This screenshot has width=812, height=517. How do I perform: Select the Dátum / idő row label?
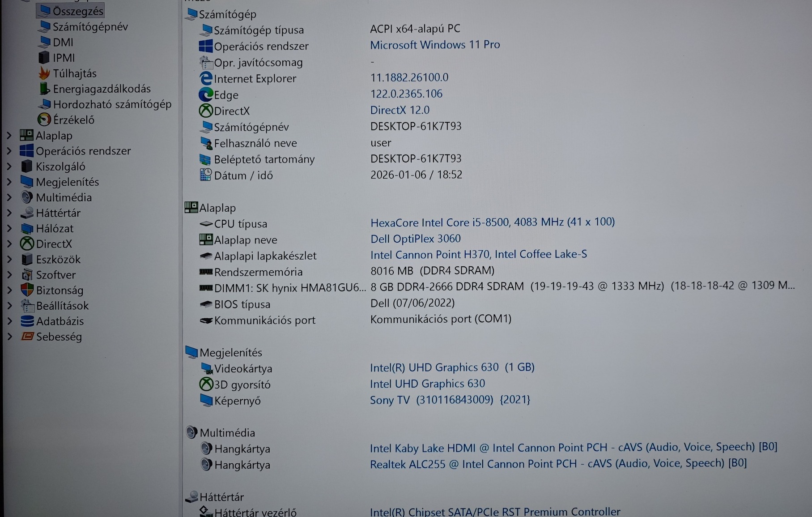(x=243, y=175)
